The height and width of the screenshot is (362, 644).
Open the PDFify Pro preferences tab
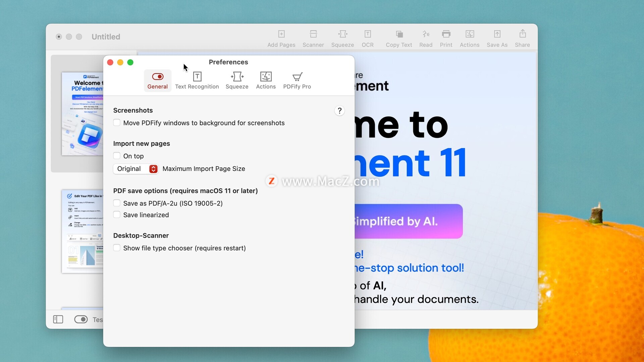coord(297,81)
